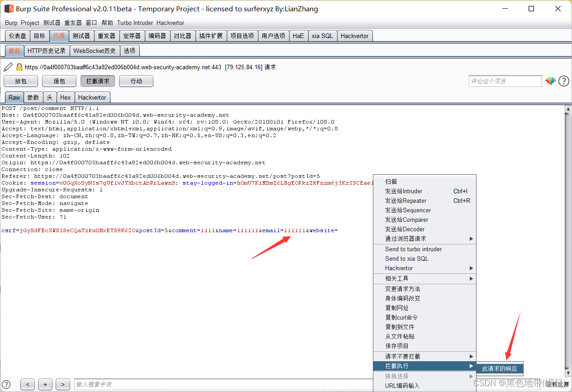Go to next search match button
The height and width of the screenshot is (392, 572).
63,384
